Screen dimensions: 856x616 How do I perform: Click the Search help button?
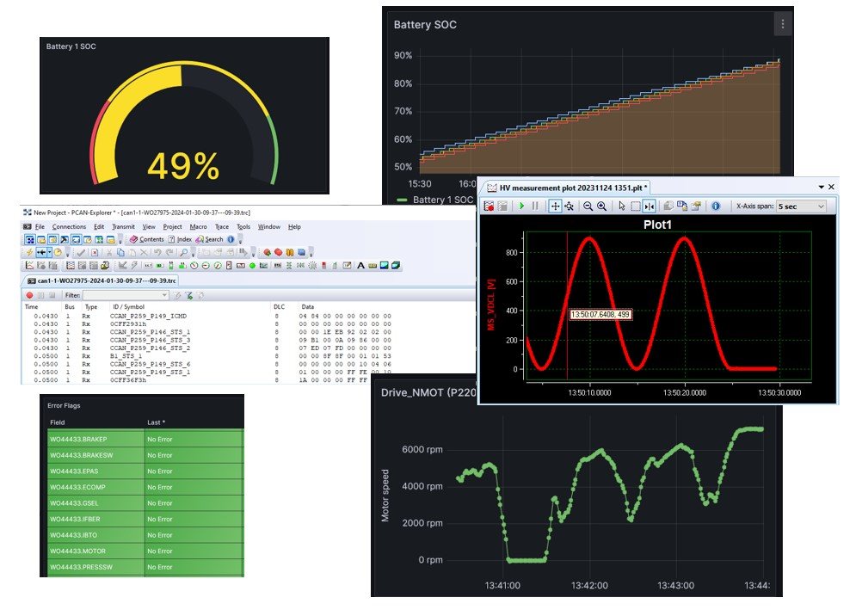(x=210, y=239)
